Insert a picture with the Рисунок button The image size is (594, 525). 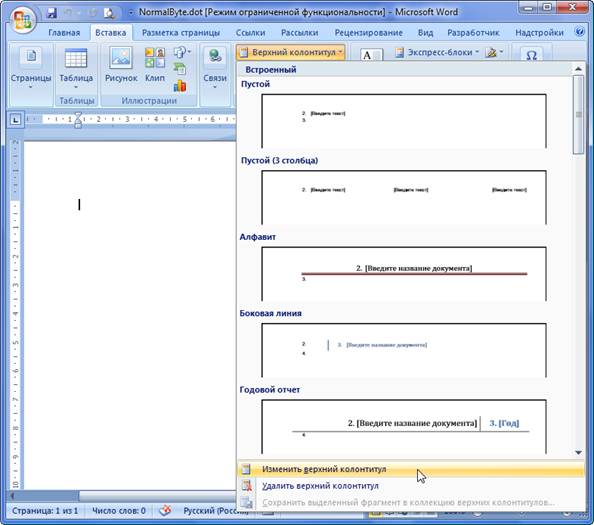tap(121, 64)
